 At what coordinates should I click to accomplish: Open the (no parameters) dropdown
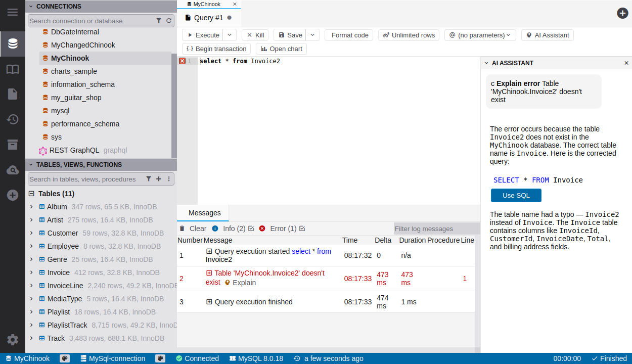(480, 35)
